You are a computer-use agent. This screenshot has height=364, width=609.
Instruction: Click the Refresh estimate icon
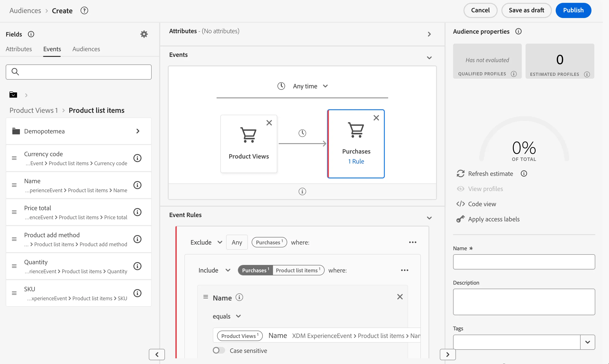point(460,173)
